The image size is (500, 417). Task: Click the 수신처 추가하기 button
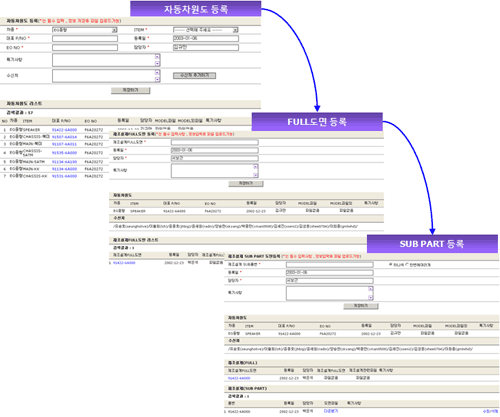point(194,76)
